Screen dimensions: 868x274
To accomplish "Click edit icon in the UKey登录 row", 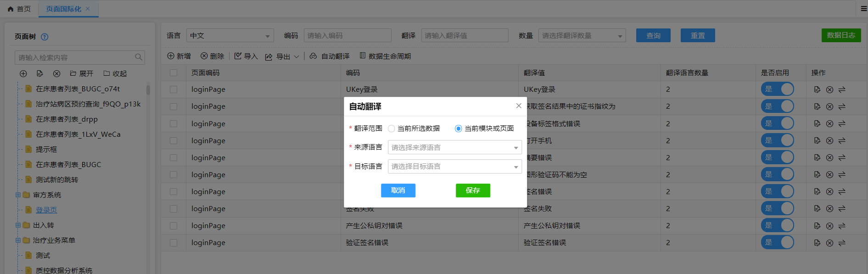I will (817, 89).
